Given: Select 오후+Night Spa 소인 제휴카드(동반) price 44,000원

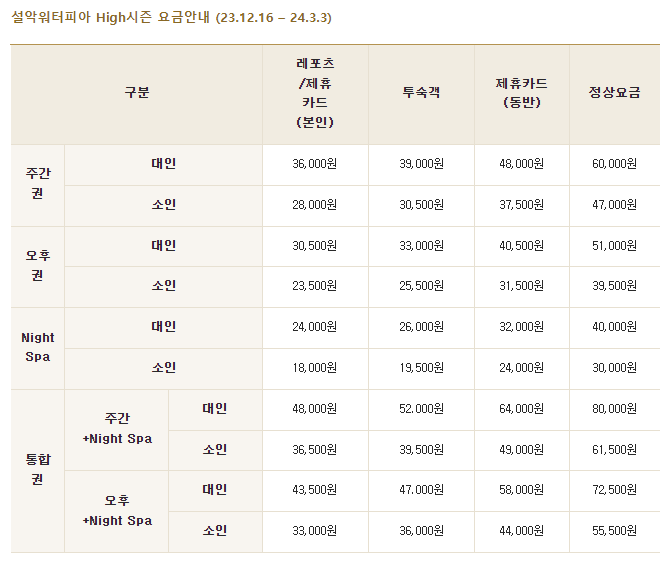Looking at the screenshot, I should 522,531.
